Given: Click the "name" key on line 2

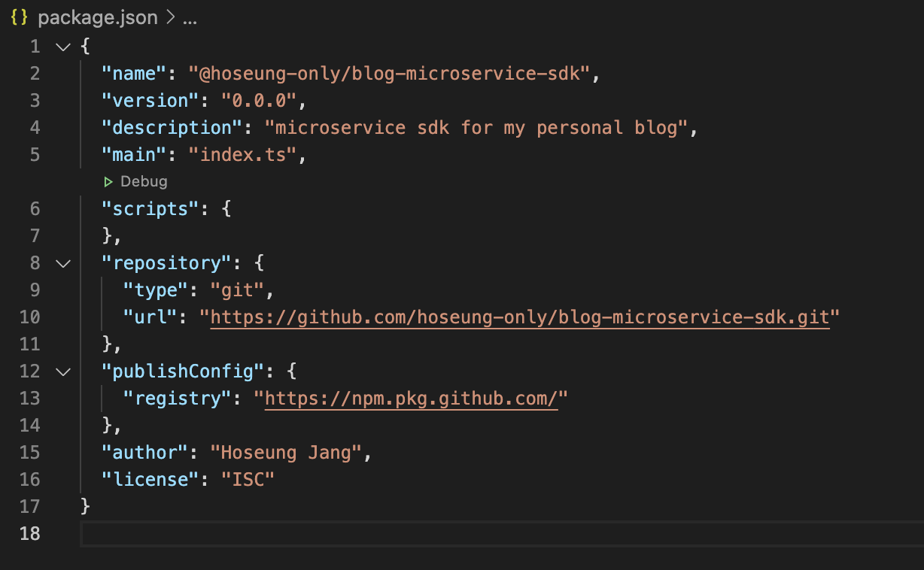Looking at the screenshot, I should point(134,74).
